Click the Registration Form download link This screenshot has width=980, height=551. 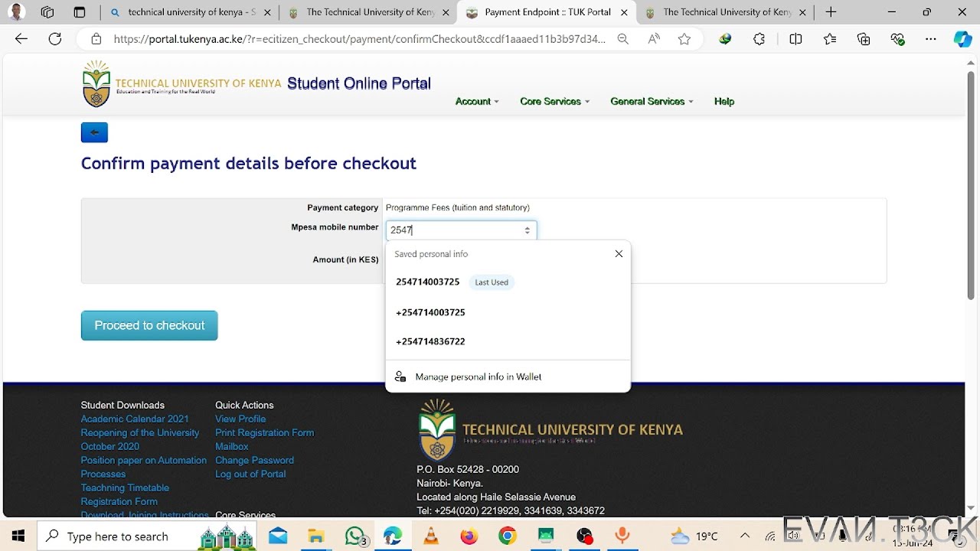[x=119, y=501]
